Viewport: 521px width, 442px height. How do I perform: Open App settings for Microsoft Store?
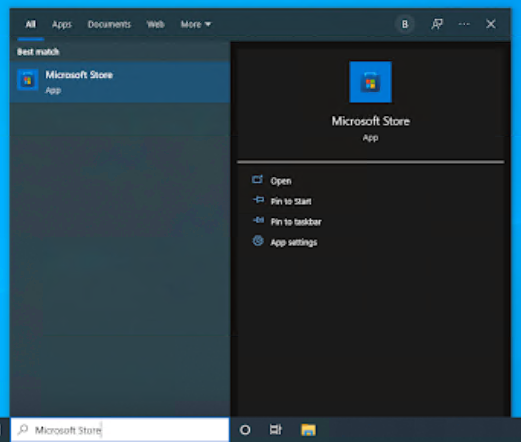(x=294, y=242)
